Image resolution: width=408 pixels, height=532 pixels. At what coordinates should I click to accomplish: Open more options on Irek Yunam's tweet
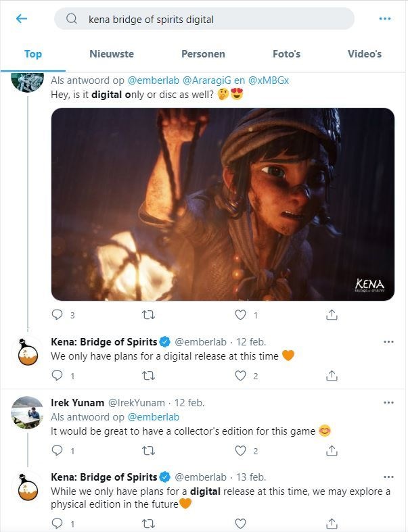point(388,403)
